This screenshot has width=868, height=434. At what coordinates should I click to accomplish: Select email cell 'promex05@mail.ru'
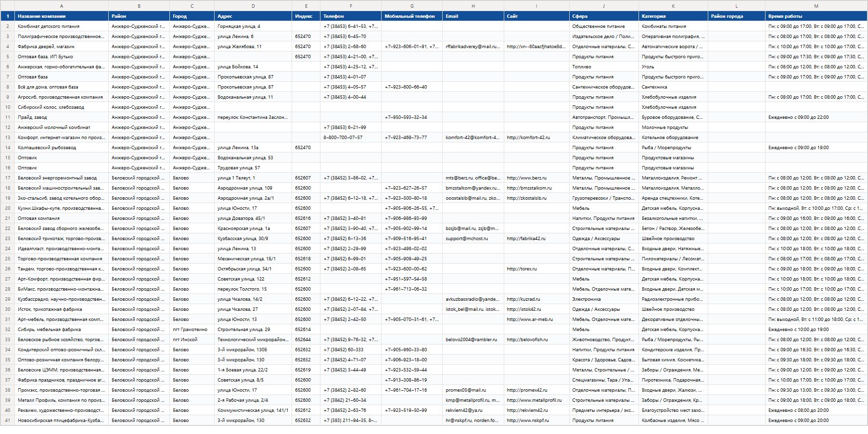[x=473, y=390]
